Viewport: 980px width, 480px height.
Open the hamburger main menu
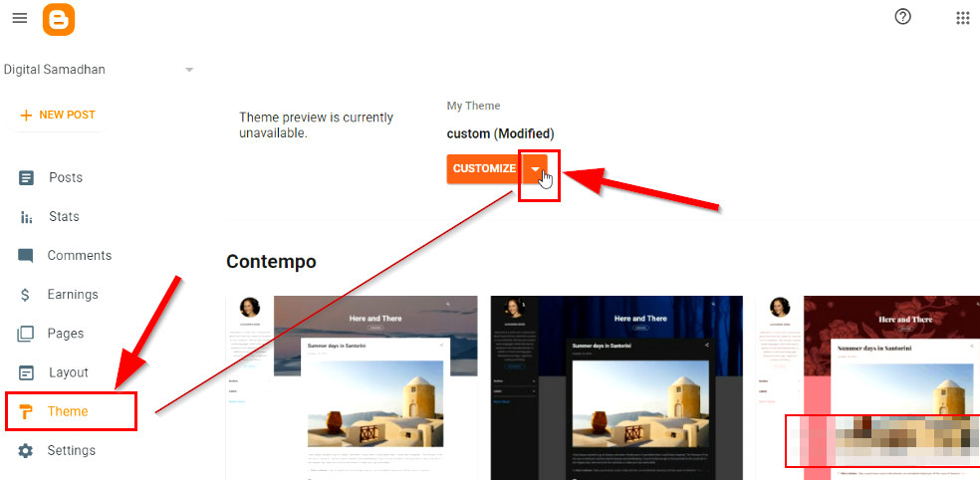pyautogui.click(x=20, y=18)
